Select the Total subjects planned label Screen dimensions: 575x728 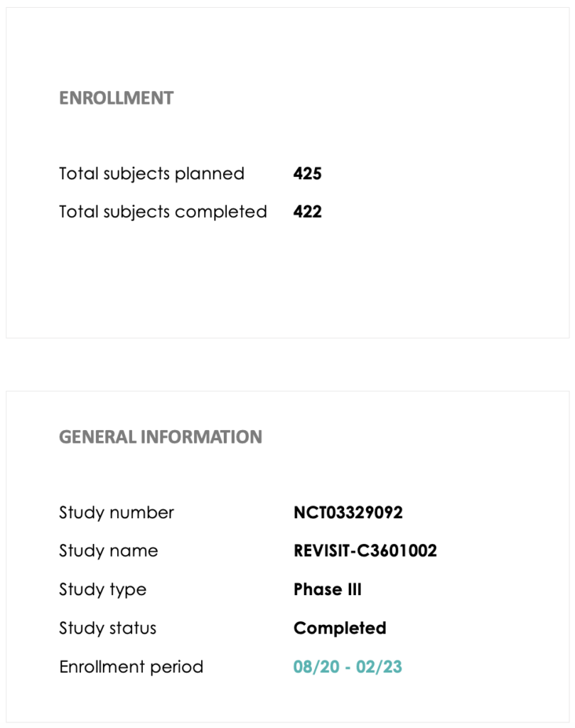coord(151,173)
